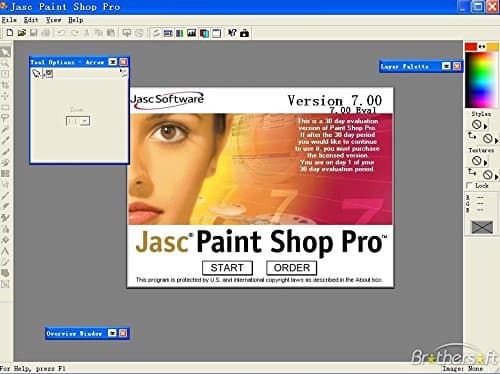Toggle the Layer Palette toolbar button

click(204, 33)
